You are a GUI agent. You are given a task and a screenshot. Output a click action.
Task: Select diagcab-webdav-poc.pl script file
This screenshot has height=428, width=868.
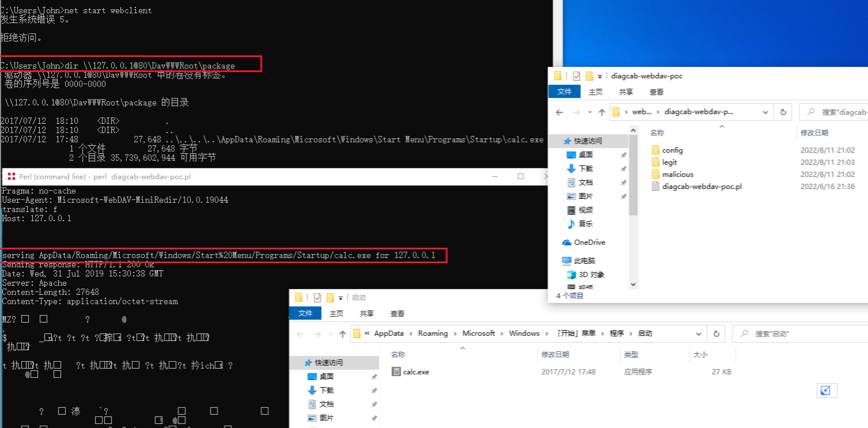coord(702,187)
